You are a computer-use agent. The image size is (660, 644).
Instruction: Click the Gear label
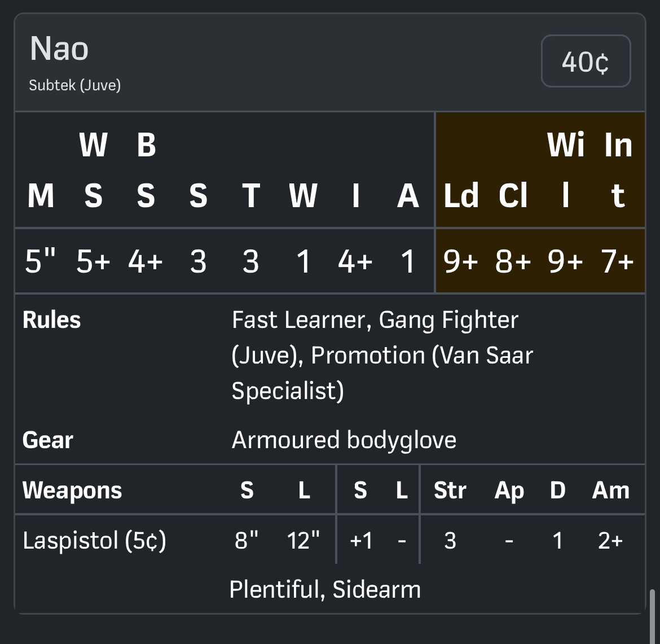(48, 440)
